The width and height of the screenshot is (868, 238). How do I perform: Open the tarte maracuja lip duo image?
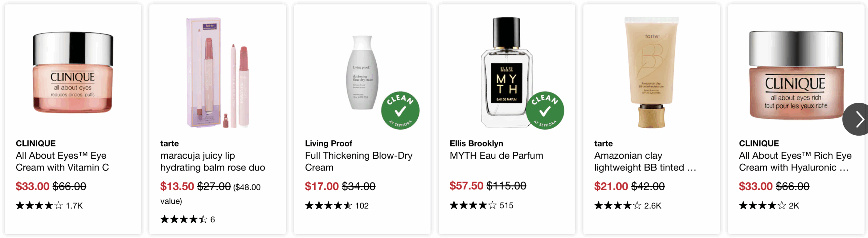coord(218,73)
